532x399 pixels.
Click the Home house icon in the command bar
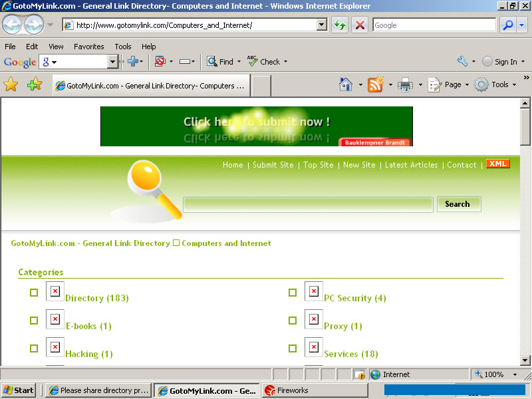[x=346, y=84]
